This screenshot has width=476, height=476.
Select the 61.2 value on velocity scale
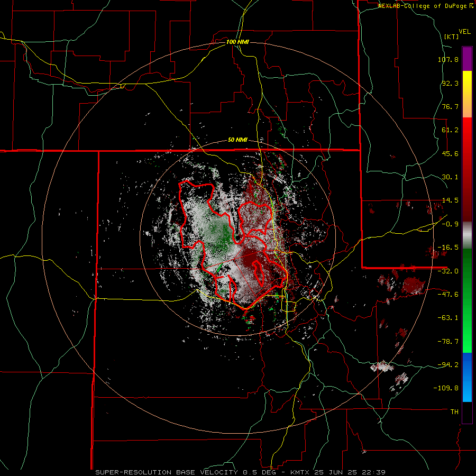coord(450,130)
